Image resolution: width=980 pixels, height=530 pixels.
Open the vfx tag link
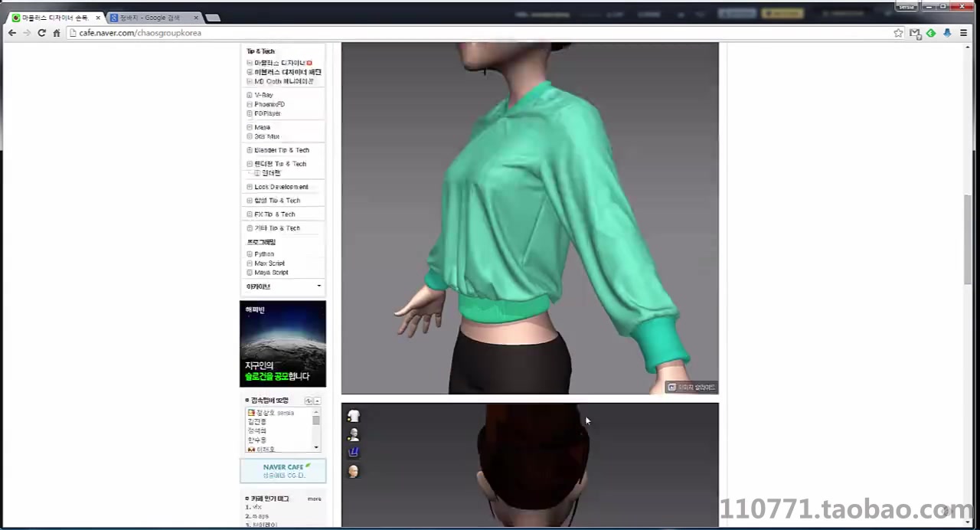[256, 507]
